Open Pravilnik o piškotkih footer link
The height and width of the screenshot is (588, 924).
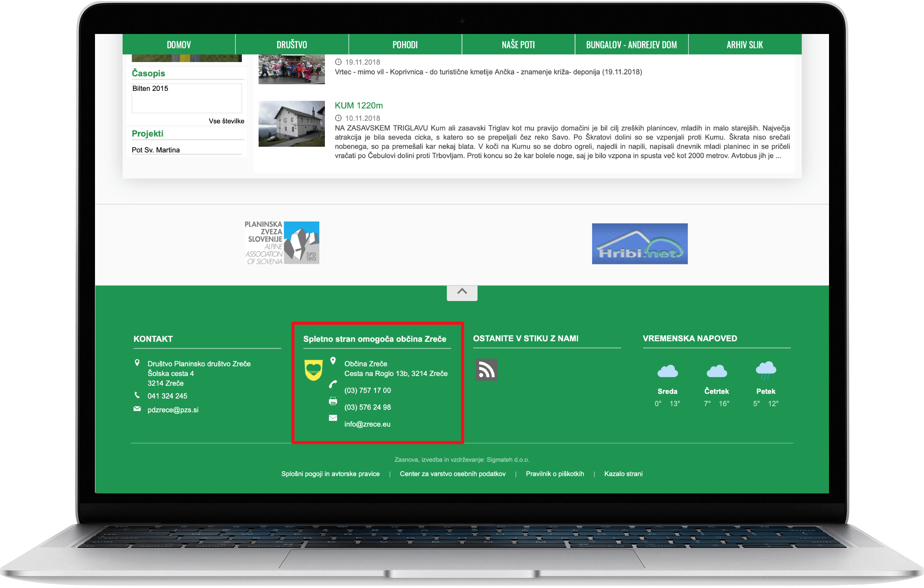point(554,474)
